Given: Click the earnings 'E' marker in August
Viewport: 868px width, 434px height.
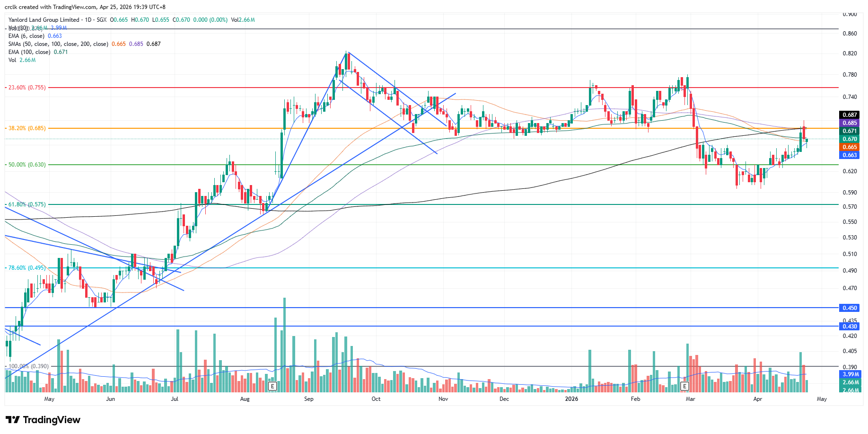Looking at the screenshot, I should coord(272,386).
